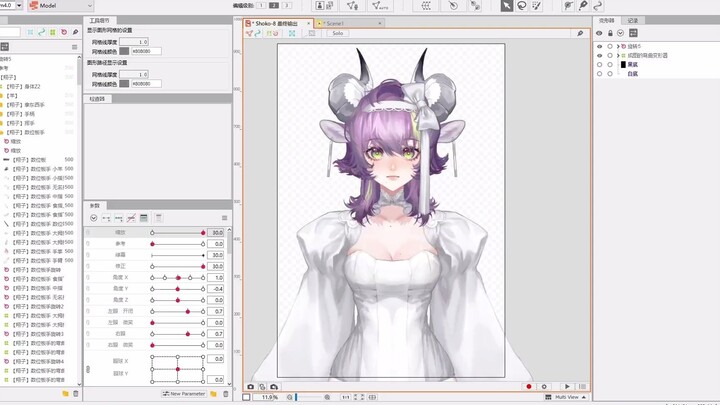720x405 pixels.
Task: Click the add three keyforms icon
Action: (x=118, y=218)
